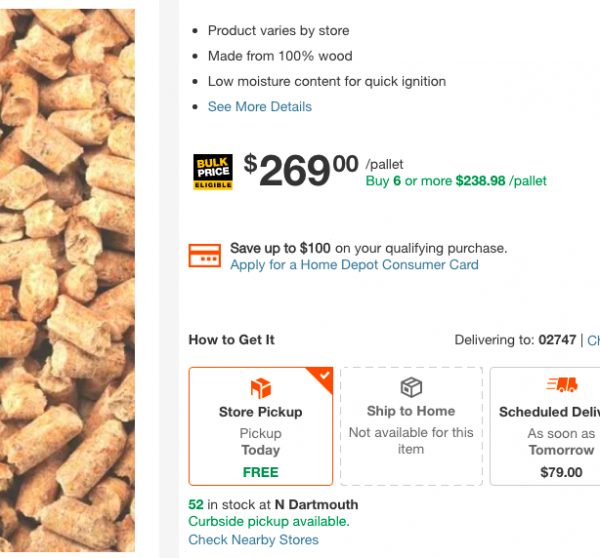Click the orange credit card icon

pyautogui.click(x=205, y=255)
